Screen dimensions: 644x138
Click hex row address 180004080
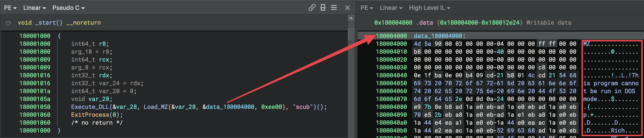[391, 107]
